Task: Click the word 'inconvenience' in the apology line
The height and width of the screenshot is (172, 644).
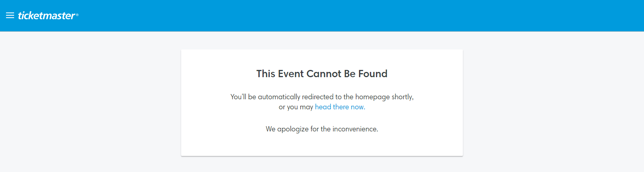Action: tap(355, 129)
